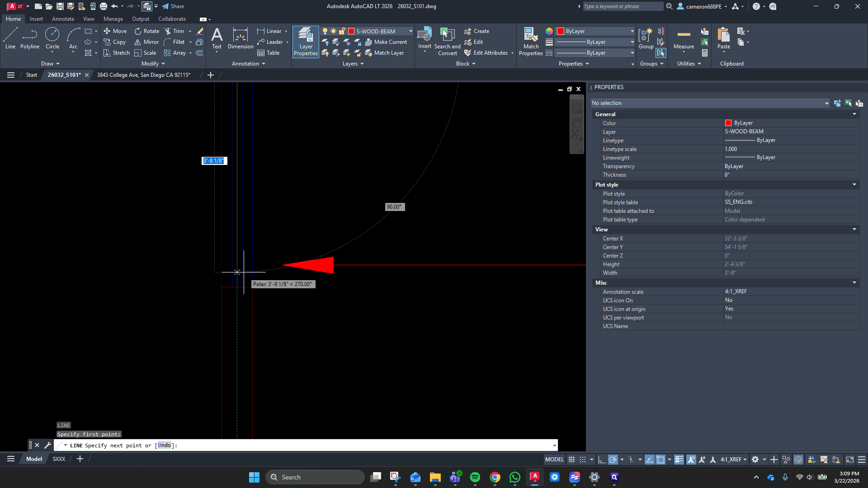Select the Polyline tool
The image size is (868, 488).
(x=30, y=38)
